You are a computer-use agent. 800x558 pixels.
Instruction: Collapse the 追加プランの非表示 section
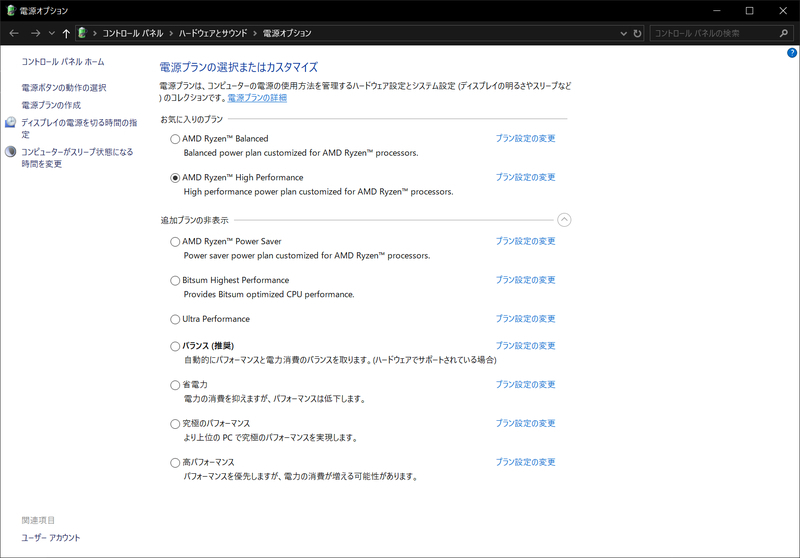click(564, 220)
